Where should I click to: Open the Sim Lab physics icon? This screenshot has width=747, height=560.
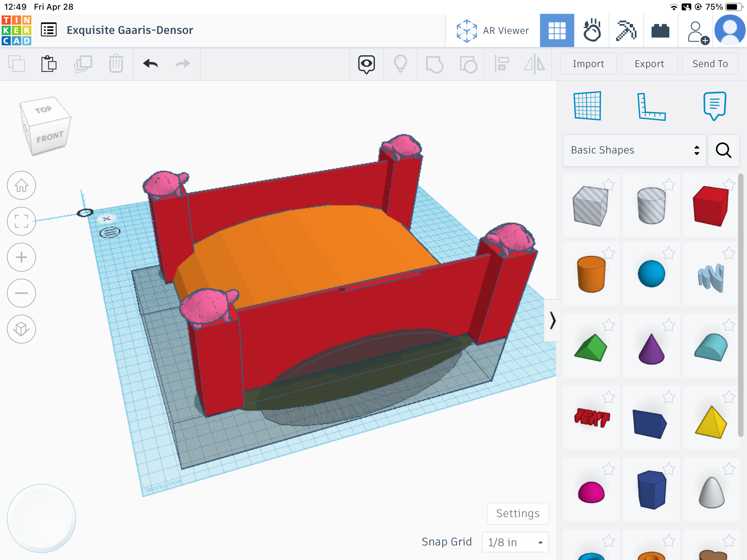click(592, 30)
